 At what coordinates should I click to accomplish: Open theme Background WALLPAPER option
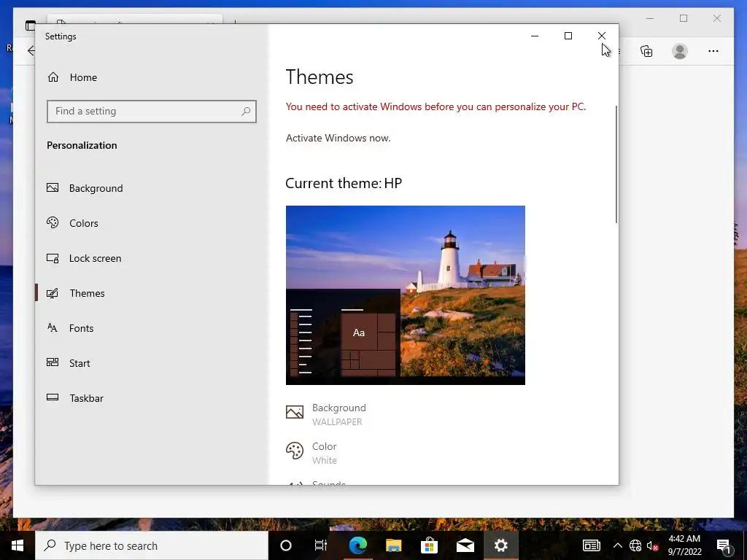pos(326,414)
